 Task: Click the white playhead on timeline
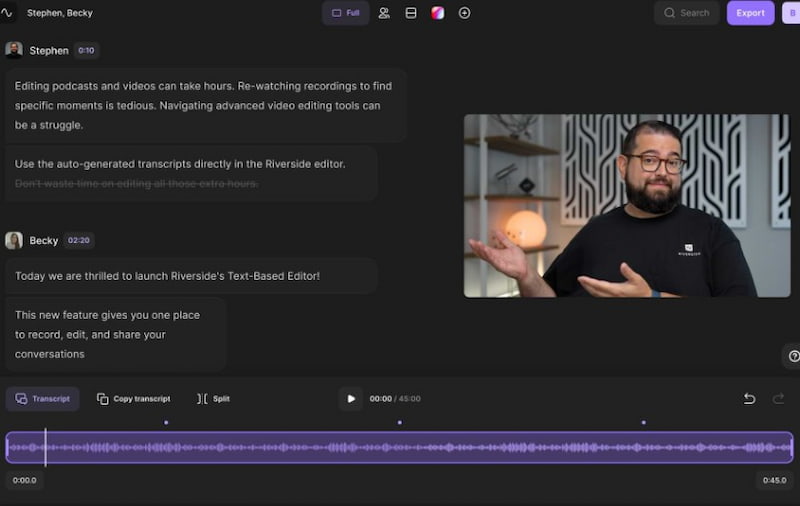(x=45, y=447)
